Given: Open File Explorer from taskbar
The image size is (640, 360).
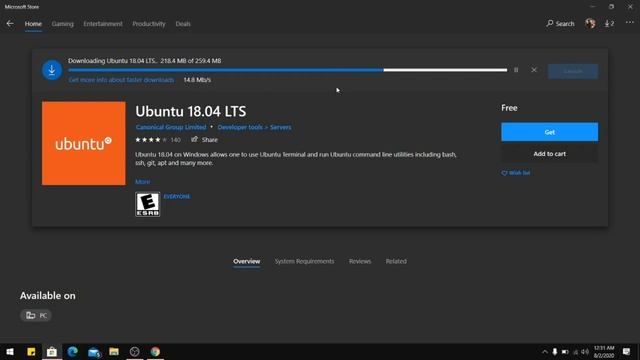Looking at the screenshot, I should pyautogui.click(x=114, y=351).
